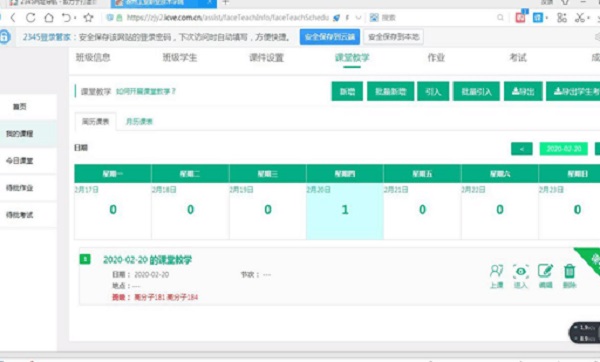Click the browser search box
600x362 pixels.
tap(436, 18)
